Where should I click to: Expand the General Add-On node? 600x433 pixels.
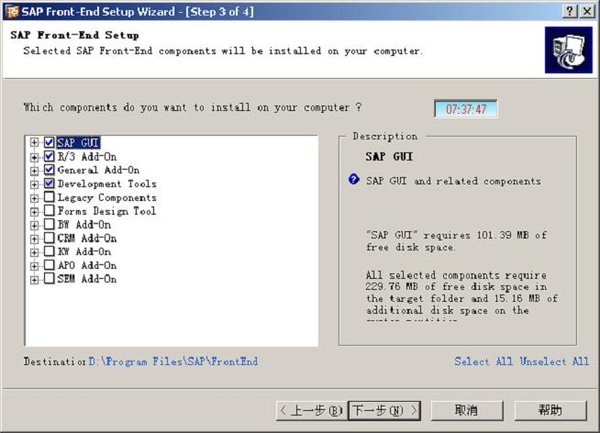(35, 171)
